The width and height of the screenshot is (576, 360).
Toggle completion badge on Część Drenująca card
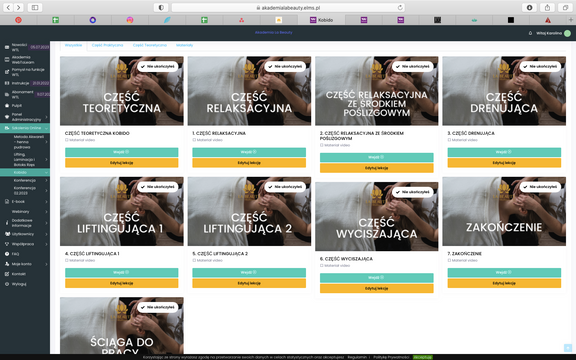540,66
